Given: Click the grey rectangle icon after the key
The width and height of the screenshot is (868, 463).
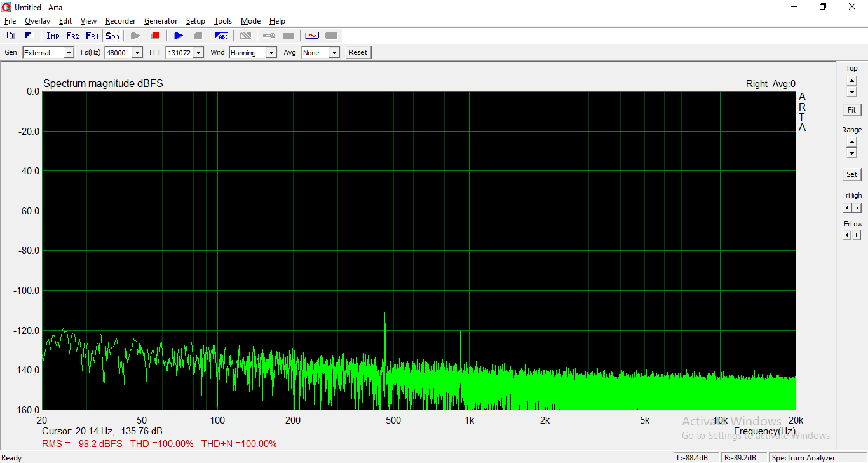Looking at the screenshot, I should [x=288, y=36].
